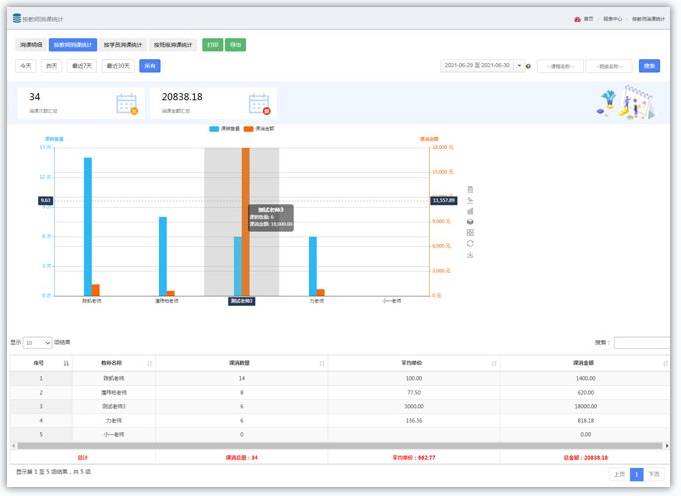Screen dimensions: 681x496
Task: Toggle the orange 课消金额 legend series
Action: 260,129
